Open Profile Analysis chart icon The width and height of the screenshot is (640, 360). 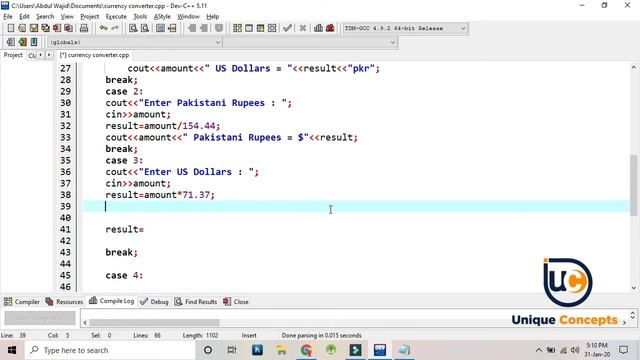(318, 28)
